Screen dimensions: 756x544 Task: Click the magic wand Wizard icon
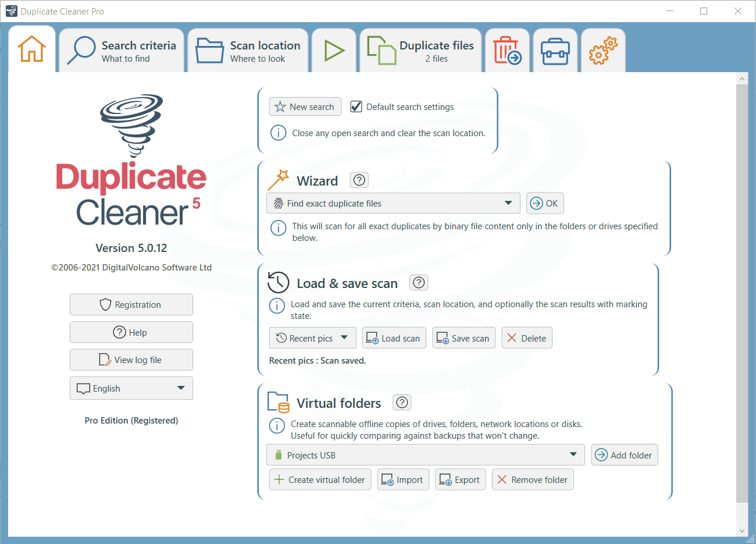(279, 180)
